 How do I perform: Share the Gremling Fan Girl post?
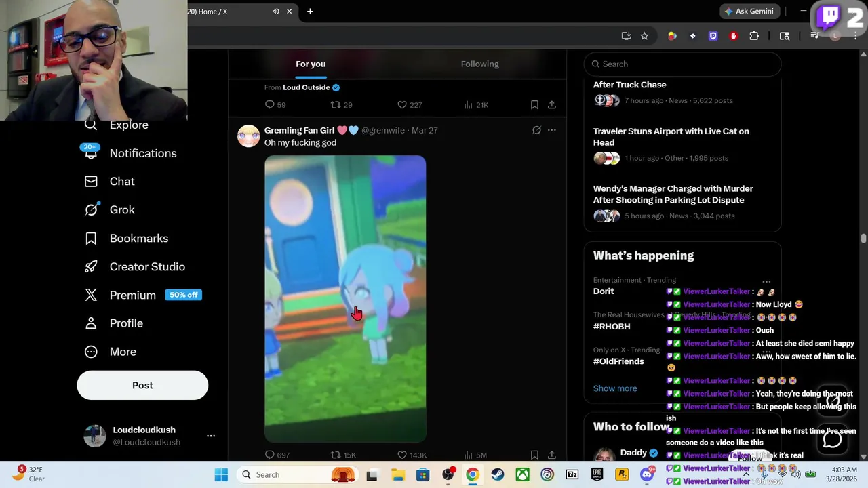tap(552, 455)
